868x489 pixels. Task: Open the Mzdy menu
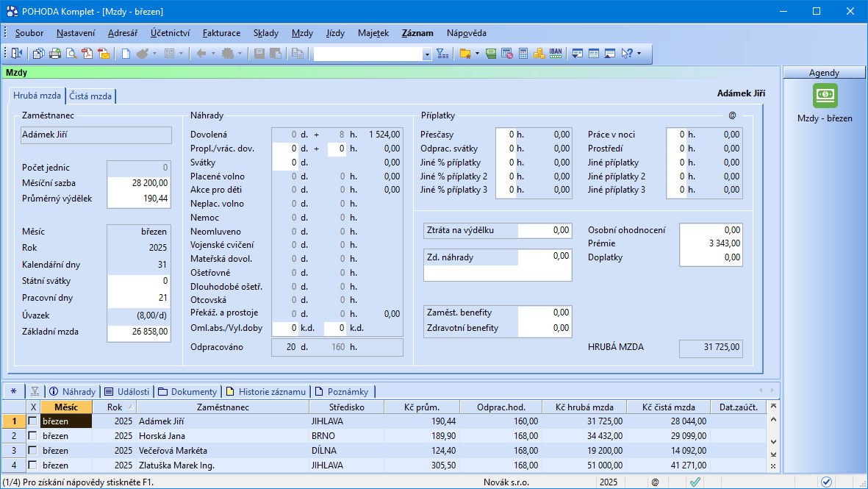point(302,33)
